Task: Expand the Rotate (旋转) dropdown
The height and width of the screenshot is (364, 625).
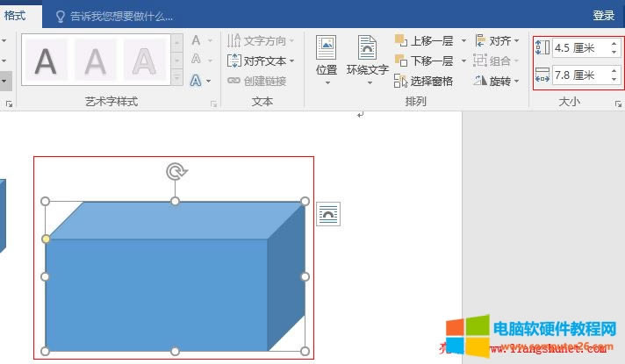Action: (x=497, y=81)
